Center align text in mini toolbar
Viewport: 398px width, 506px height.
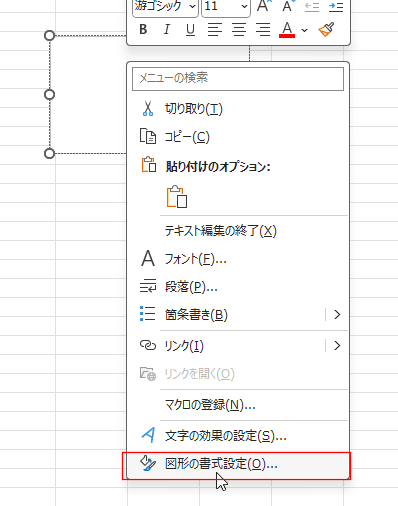point(239,30)
